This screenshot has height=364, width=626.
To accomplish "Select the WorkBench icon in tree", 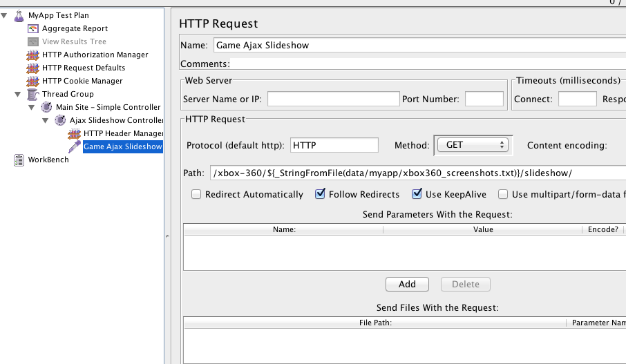I will pyautogui.click(x=19, y=160).
